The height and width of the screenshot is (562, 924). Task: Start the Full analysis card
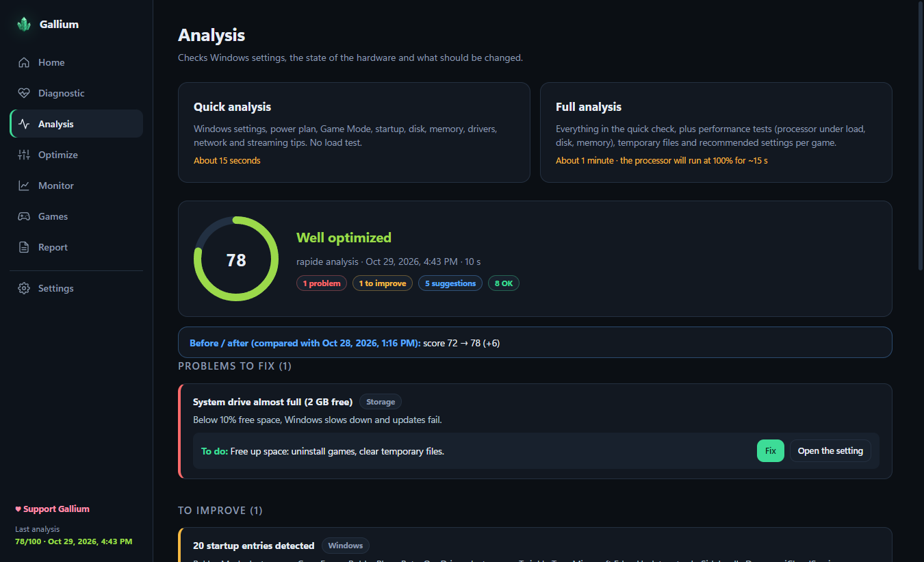coord(716,133)
